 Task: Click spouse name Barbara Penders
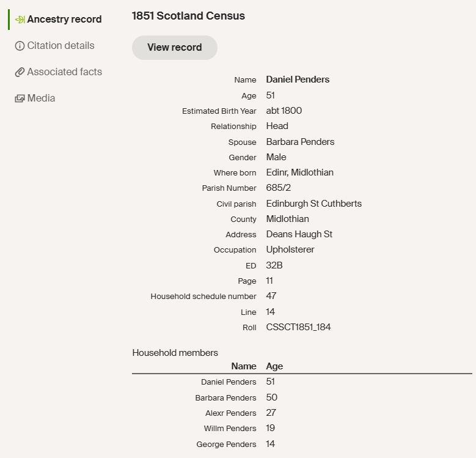click(x=300, y=142)
